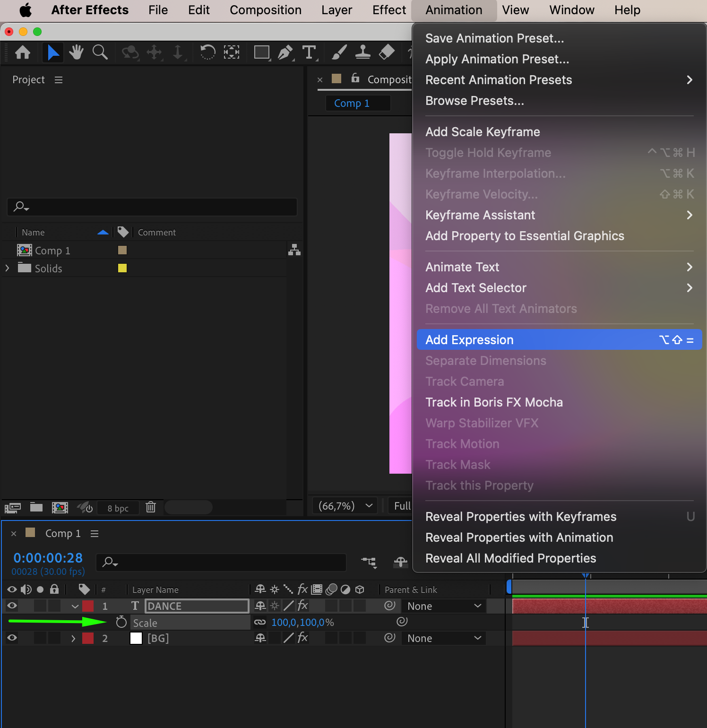Image resolution: width=707 pixels, height=728 pixels.
Task: Select the Clone Stamp tool
Action: [x=362, y=52]
